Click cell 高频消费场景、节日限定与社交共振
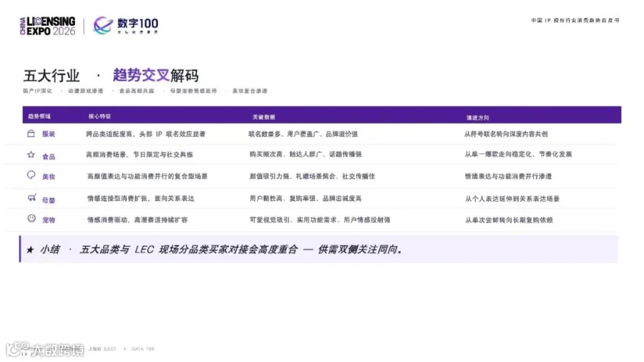Screen dimensions: 644x362 (140, 155)
